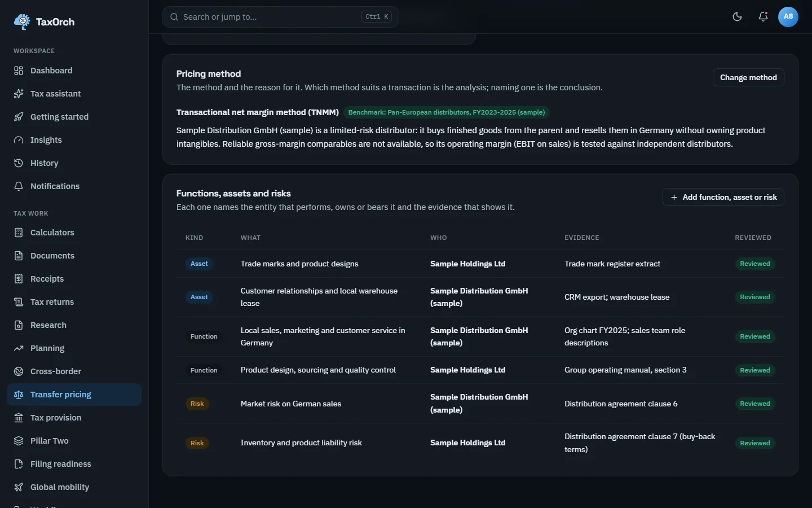Go to Tax assistant in sidebar
The height and width of the screenshot is (508, 812).
pos(74,94)
